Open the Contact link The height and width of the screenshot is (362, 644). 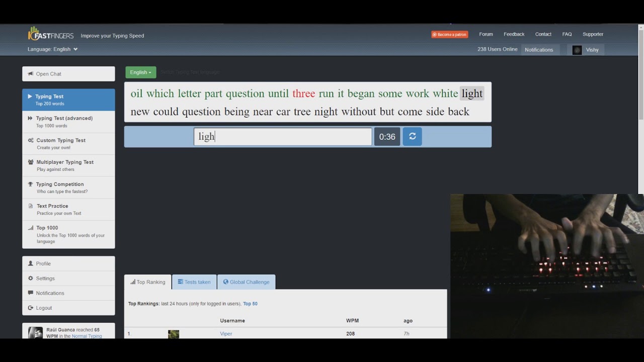(x=543, y=34)
